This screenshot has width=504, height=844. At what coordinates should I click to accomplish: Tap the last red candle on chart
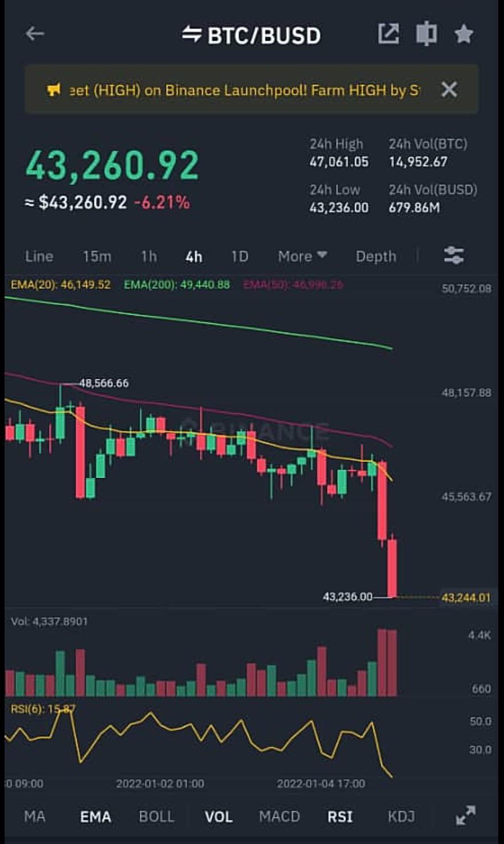click(x=392, y=568)
